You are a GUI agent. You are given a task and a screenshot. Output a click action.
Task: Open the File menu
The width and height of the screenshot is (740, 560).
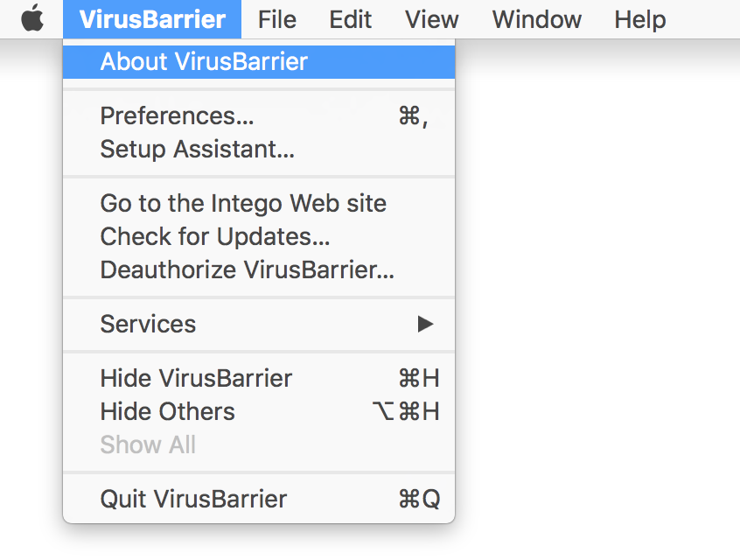[277, 19]
